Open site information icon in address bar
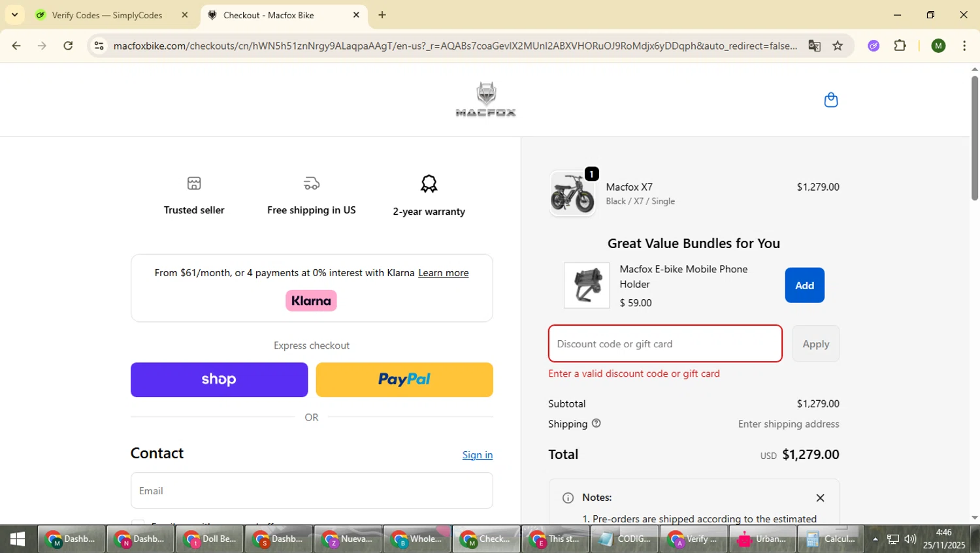 tap(99, 46)
